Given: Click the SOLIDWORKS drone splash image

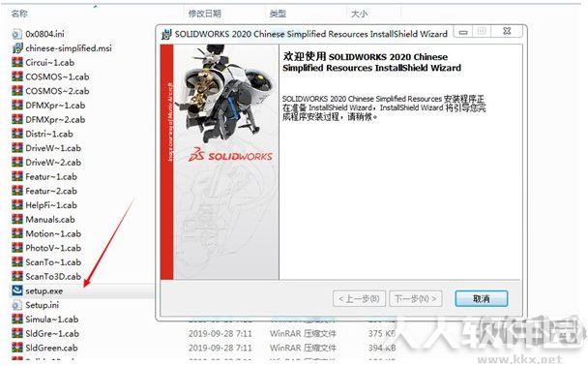Looking at the screenshot, I should click(x=226, y=162).
